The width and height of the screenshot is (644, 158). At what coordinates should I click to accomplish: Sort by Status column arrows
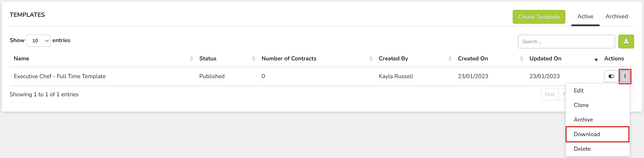[254, 58]
